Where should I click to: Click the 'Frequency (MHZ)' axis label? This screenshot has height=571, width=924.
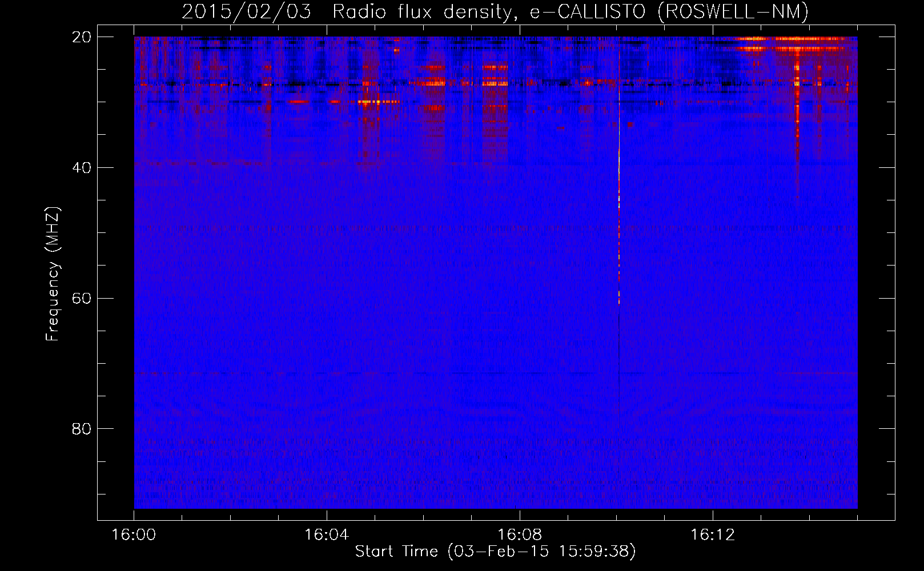point(53,274)
